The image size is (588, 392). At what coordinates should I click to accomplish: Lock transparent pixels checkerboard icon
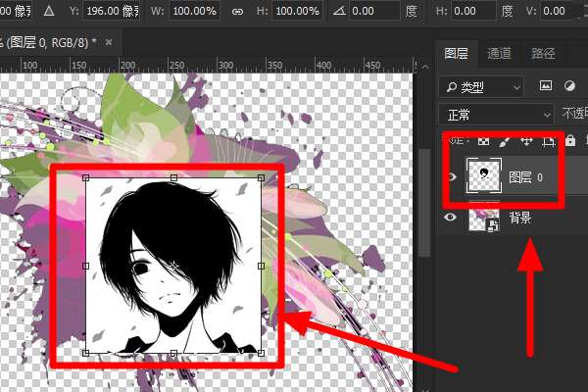coord(484,141)
